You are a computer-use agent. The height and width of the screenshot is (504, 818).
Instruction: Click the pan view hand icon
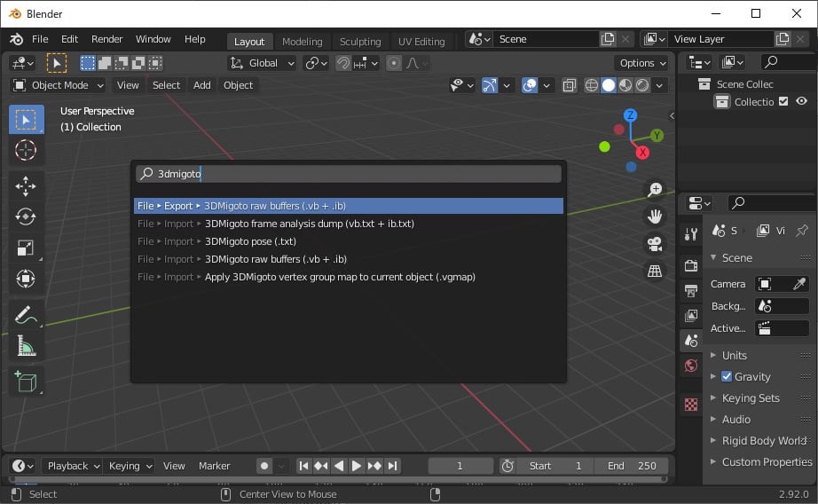point(655,217)
